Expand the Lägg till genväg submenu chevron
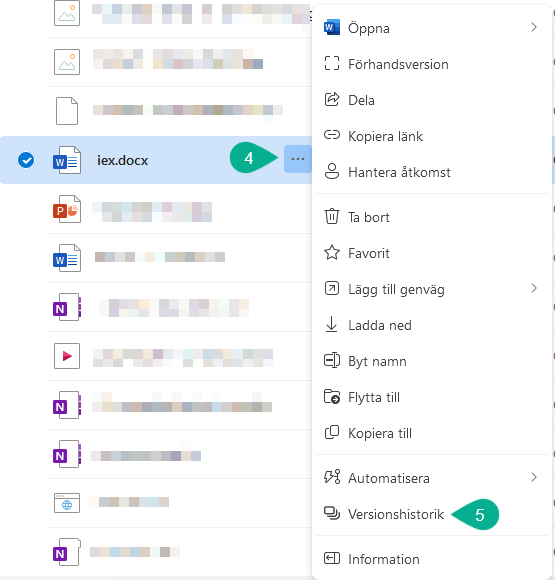Screen dimensions: 555x580 534,288
